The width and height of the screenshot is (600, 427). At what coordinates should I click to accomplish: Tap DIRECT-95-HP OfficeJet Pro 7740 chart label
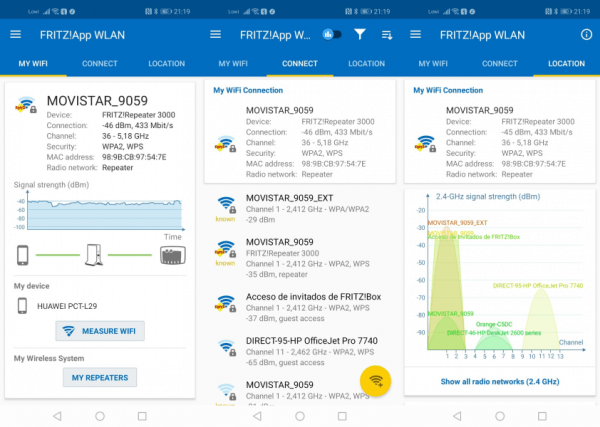pos(538,285)
